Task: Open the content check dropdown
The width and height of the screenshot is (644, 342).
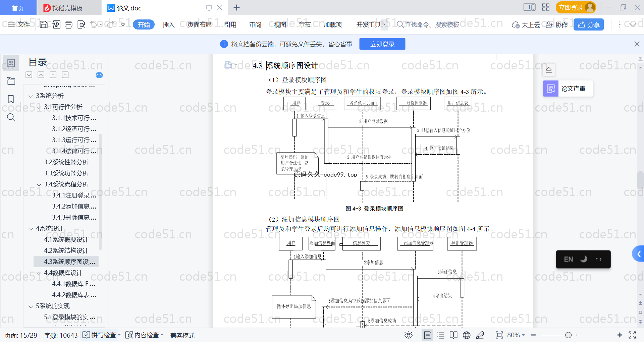Action: 162,335
